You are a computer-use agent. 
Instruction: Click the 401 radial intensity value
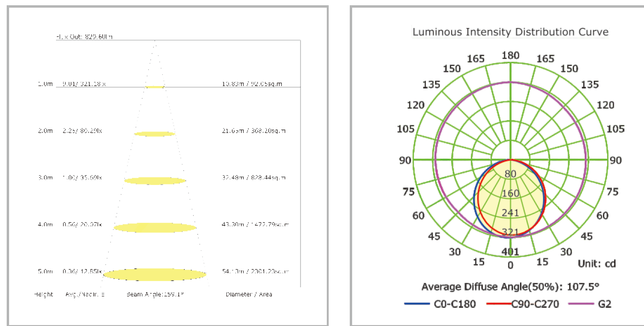511,251
